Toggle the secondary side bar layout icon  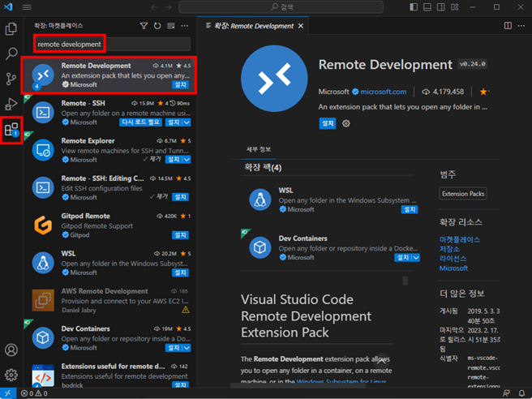[x=440, y=7]
